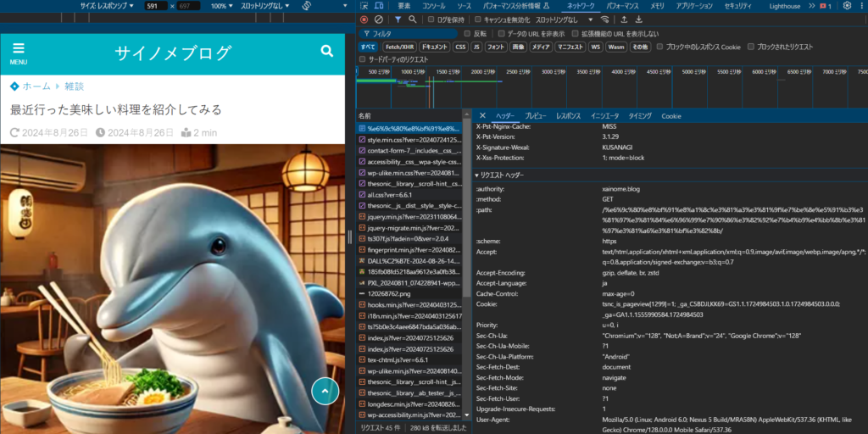This screenshot has height=434, width=868.
Task: Enable the キャッシュを無効化 disable cache checkbox
Action: (478, 19)
